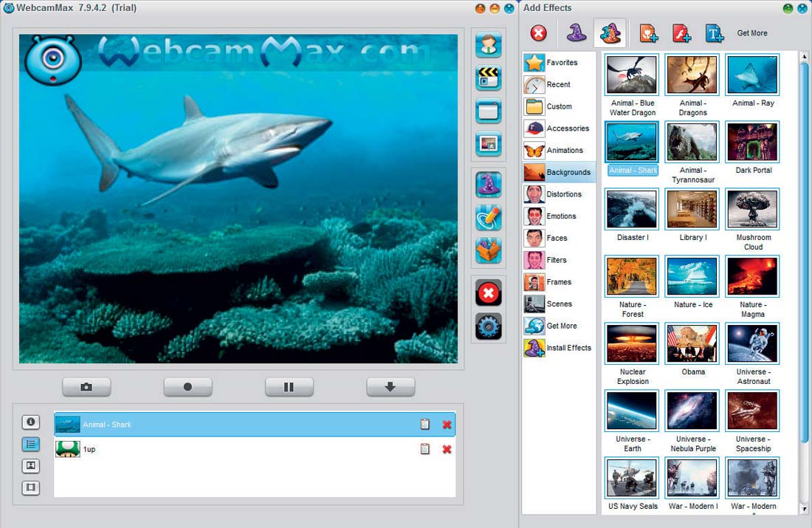Select the Obama background thumbnail
Image resolution: width=812 pixels, height=528 pixels.
coord(692,343)
